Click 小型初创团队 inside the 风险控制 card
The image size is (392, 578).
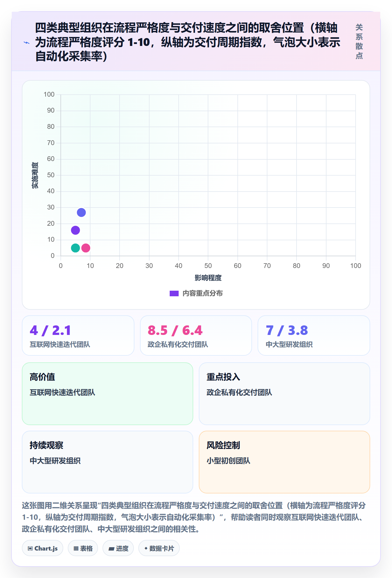pos(228,461)
